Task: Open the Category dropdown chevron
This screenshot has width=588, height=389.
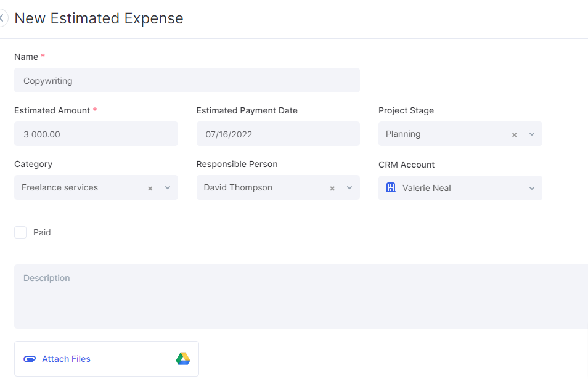Action: (x=168, y=187)
